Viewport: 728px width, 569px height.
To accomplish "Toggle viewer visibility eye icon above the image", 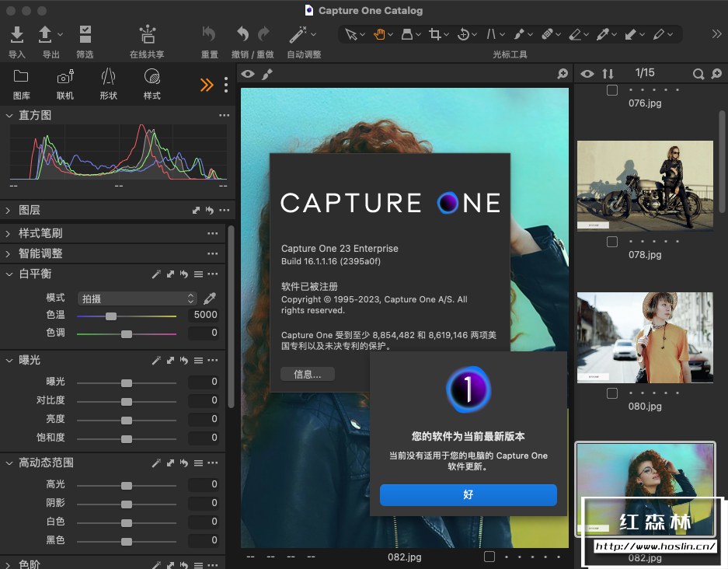I will [x=248, y=74].
